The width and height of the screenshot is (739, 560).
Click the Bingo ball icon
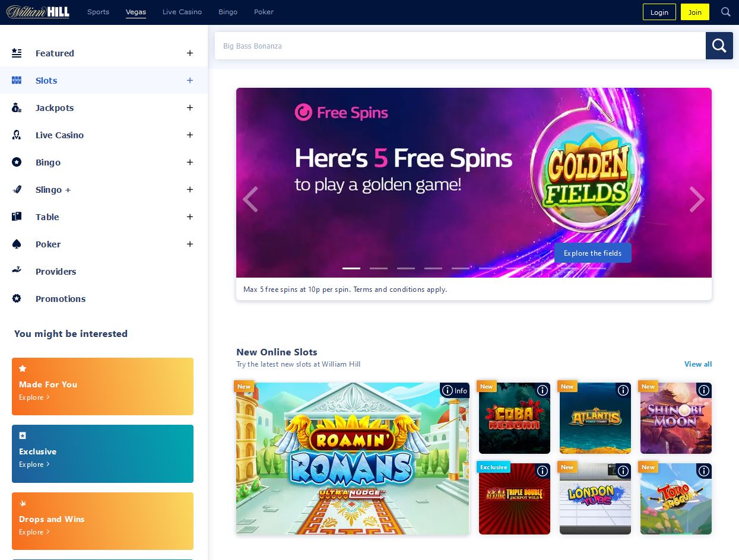click(x=17, y=163)
